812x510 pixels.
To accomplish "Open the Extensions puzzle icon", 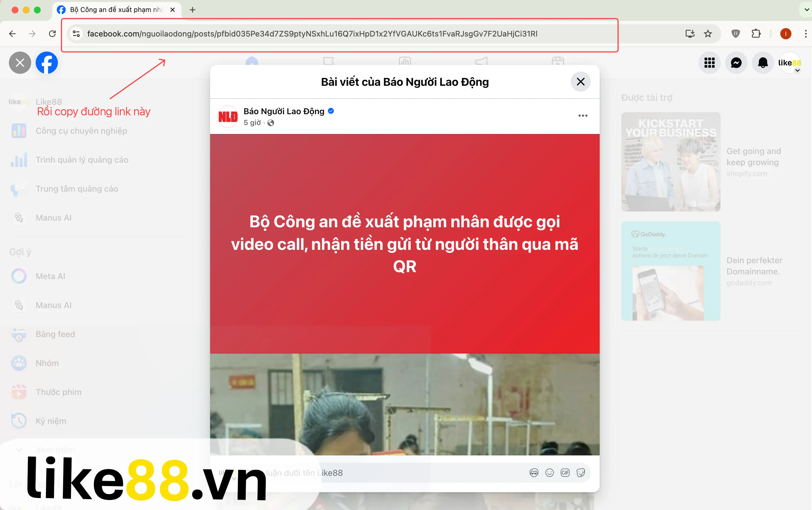I will pyautogui.click(x=756, y=34).
